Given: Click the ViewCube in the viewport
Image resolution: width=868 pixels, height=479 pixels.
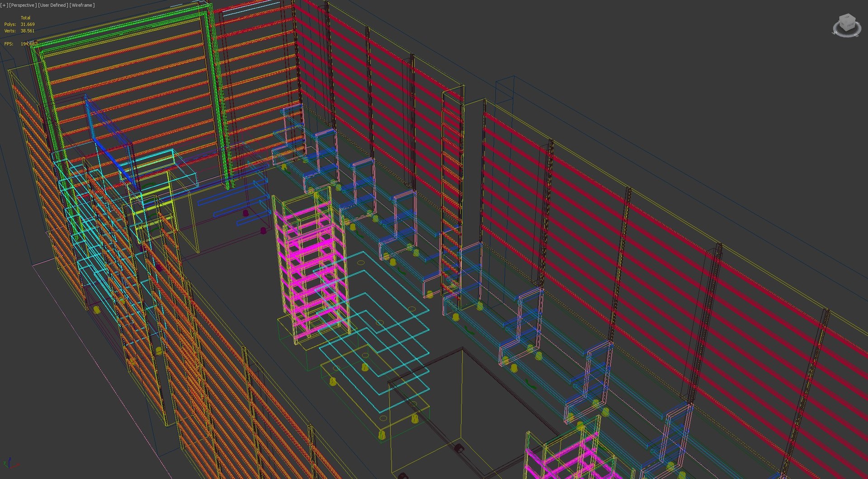Looking at the screenshot, I should [x=847, y=25].
